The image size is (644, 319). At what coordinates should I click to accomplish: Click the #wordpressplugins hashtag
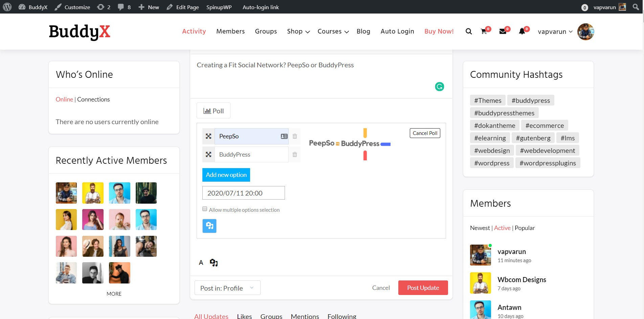click(x=548, y=163)
